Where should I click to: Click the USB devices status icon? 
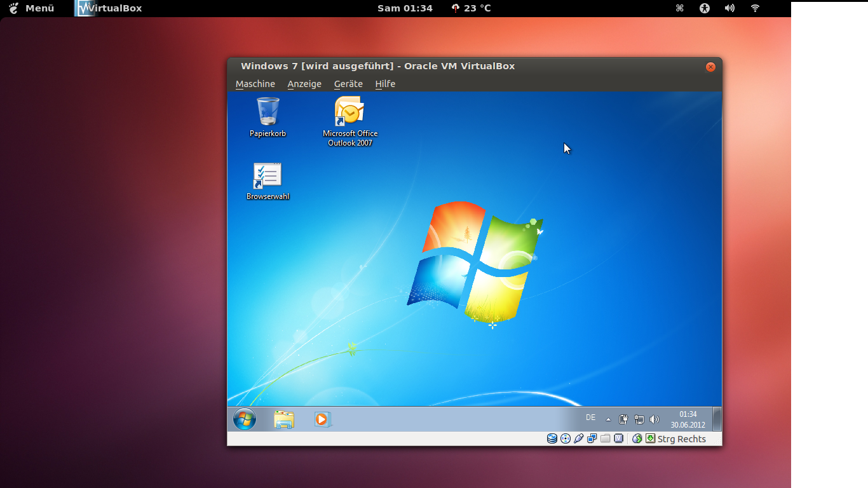click(578, 438)
